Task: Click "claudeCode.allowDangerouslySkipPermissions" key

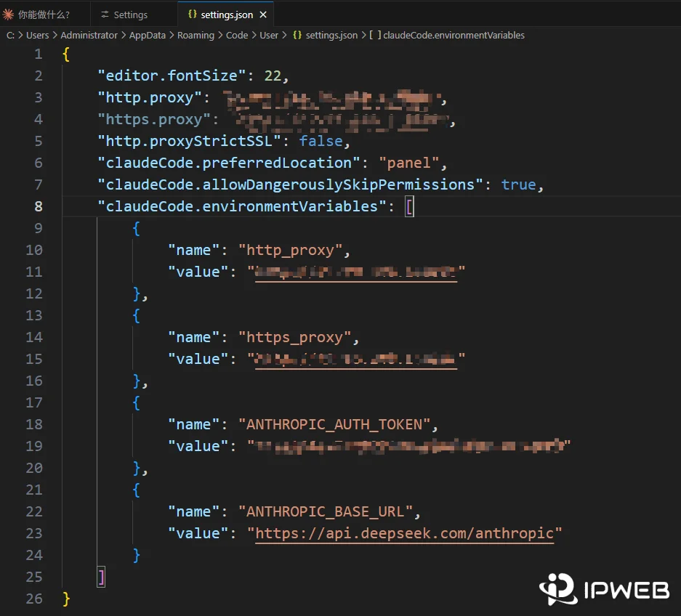Action: (x=290, y=185)
